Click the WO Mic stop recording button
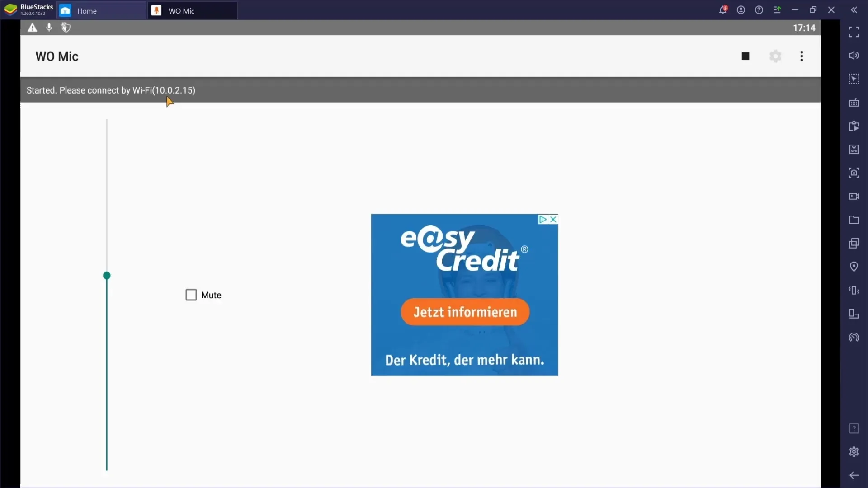Screen dimensions: 868x488 (x=745, y=56)
